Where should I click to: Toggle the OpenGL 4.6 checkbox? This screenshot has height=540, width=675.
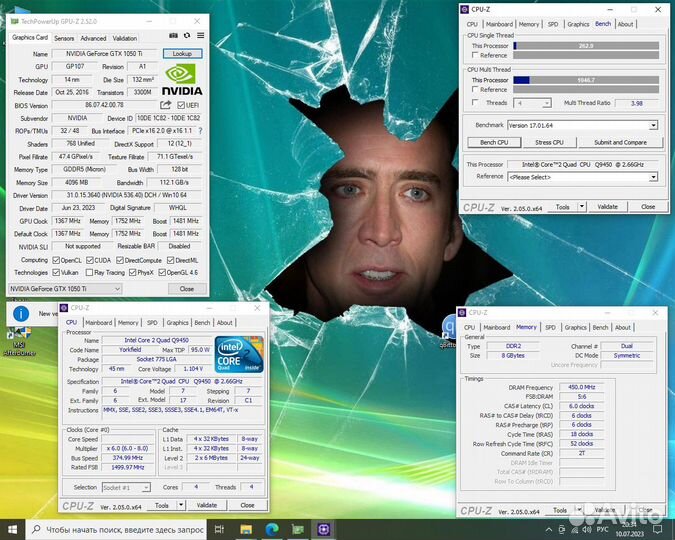pyautogui.click(x=162, y=273)
